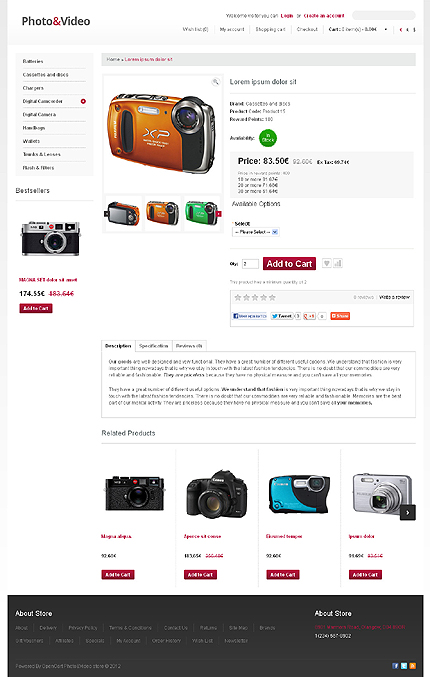This screenshot has width=430, height=677.
Task: Click the compare bar-chart icon
Action: (338, 263)
